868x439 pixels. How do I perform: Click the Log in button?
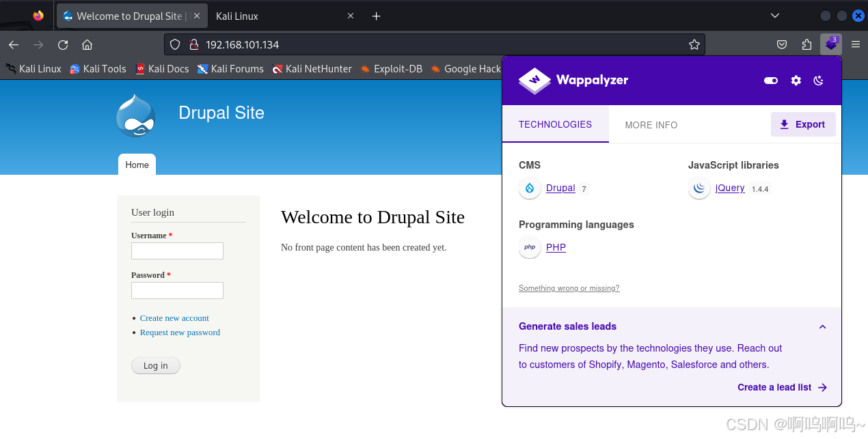[x=155, y=366]
